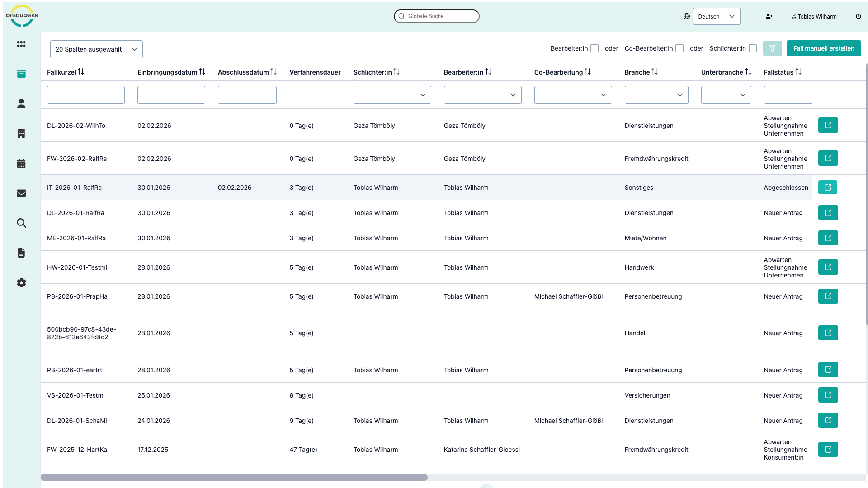Click the power logout icon
Image resolution: width=868 pixels, height=488 pixels.
pyautogui.click(x=858, y=16)
